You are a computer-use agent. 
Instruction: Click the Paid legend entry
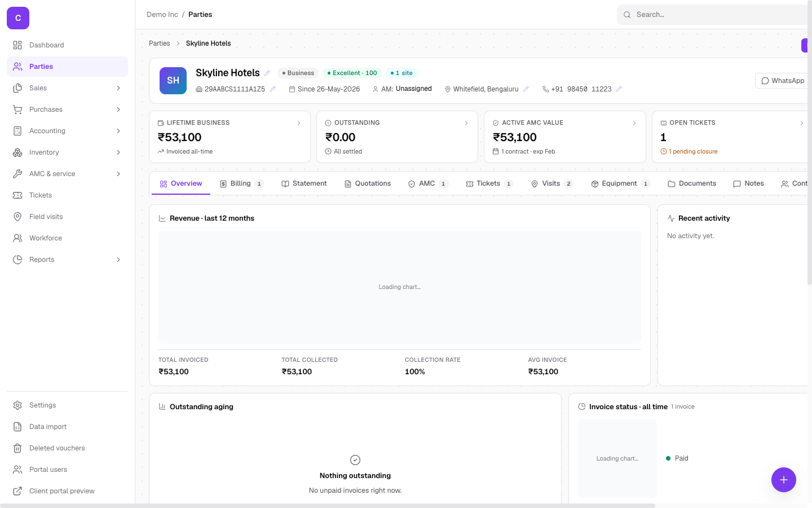point(677,458)
